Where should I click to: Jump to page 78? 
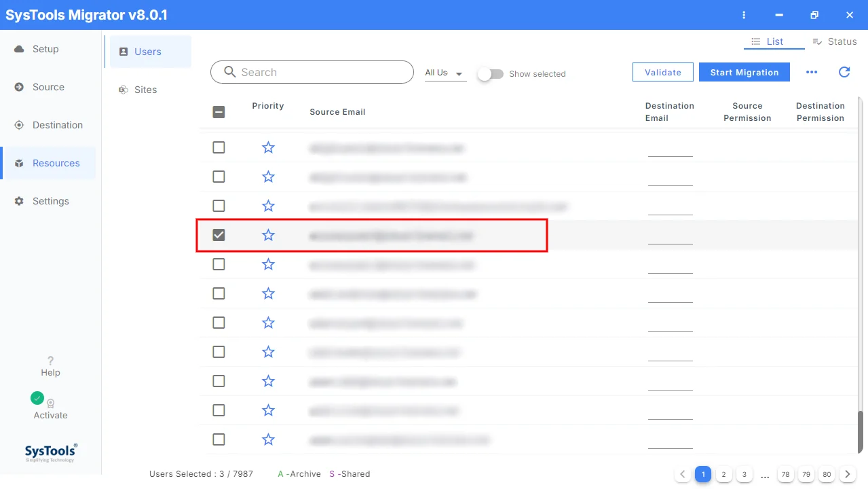(785, 474)
